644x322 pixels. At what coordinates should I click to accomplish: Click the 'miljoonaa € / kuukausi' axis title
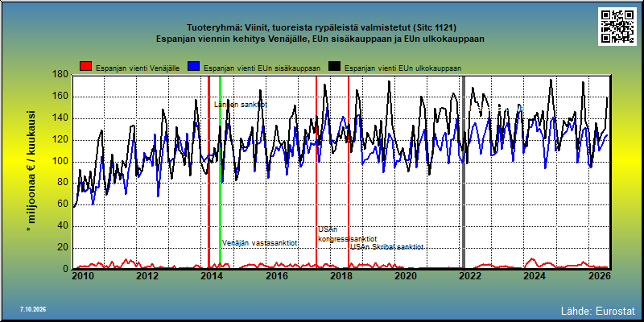[x=31, y=167]
